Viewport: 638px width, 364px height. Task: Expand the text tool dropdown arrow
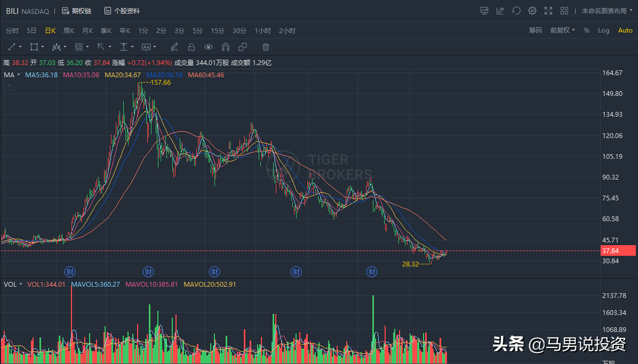tap(155, 47)
